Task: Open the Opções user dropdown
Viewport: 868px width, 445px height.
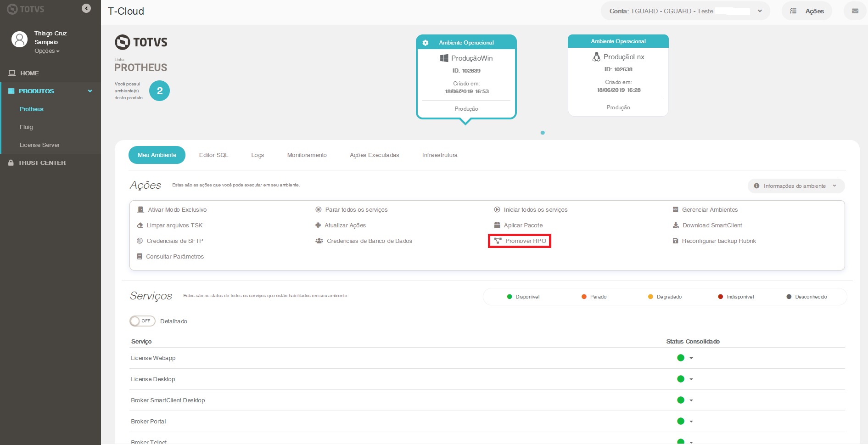Action: coord(47,51)
